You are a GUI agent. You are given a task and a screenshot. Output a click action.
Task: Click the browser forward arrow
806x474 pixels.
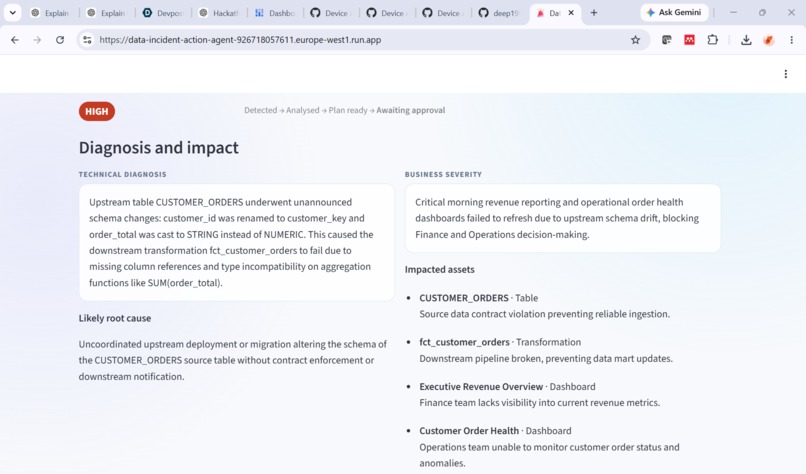point(37,40)
